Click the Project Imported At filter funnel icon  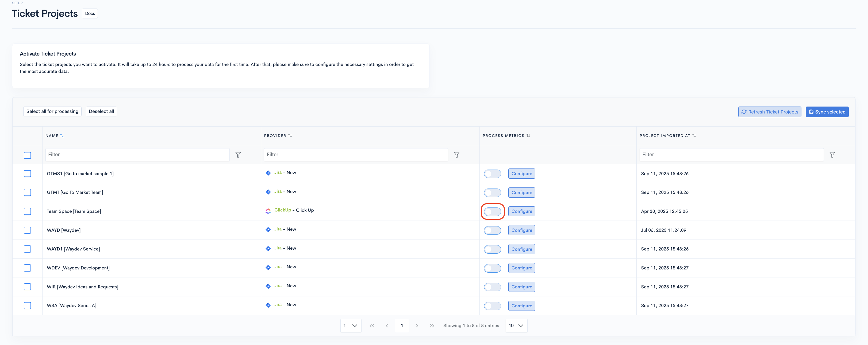click(x=832, y=155)
